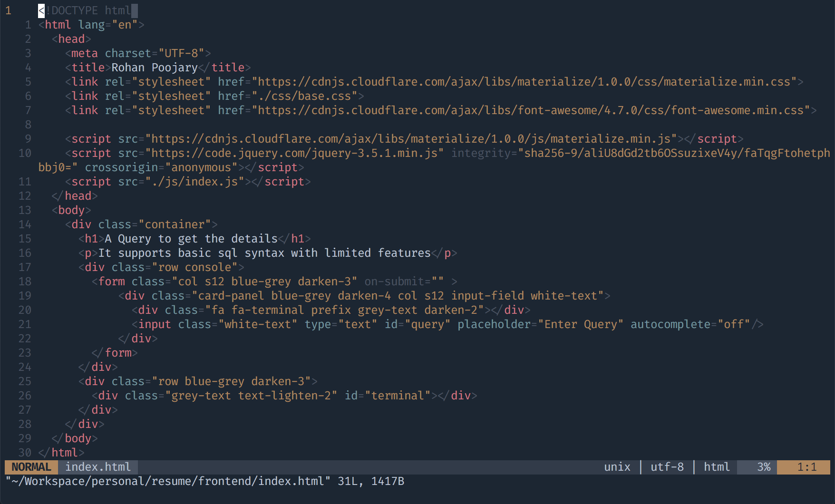Click the div class="container" line

tap(141, 224)
